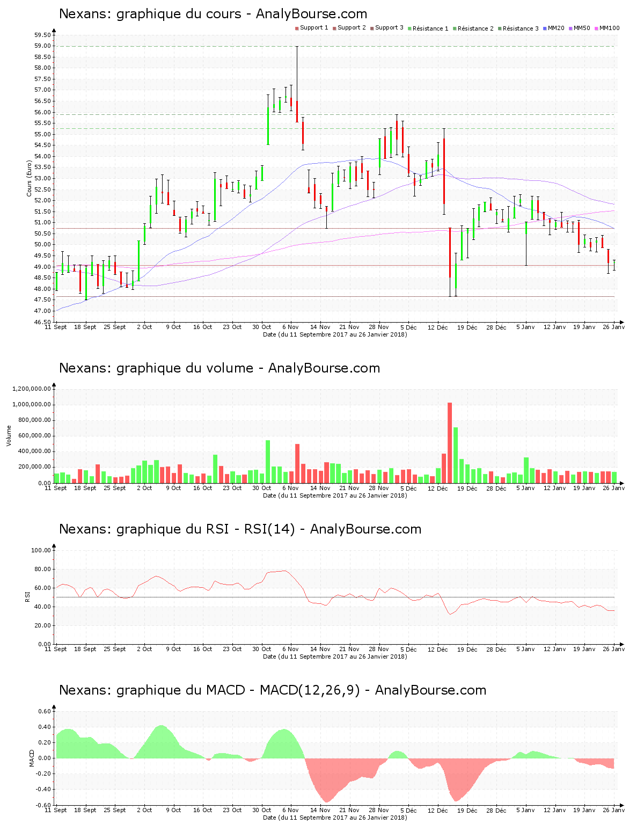Click the date range caption under price chart
Viewport: 644px width, 832px height.
coord(335,334)
